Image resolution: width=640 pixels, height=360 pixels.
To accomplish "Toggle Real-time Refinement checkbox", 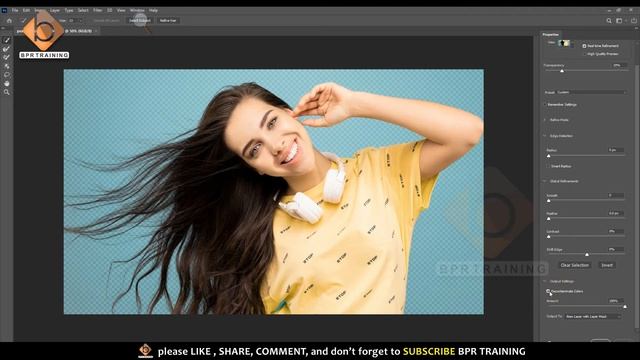I will pos(584,46).
